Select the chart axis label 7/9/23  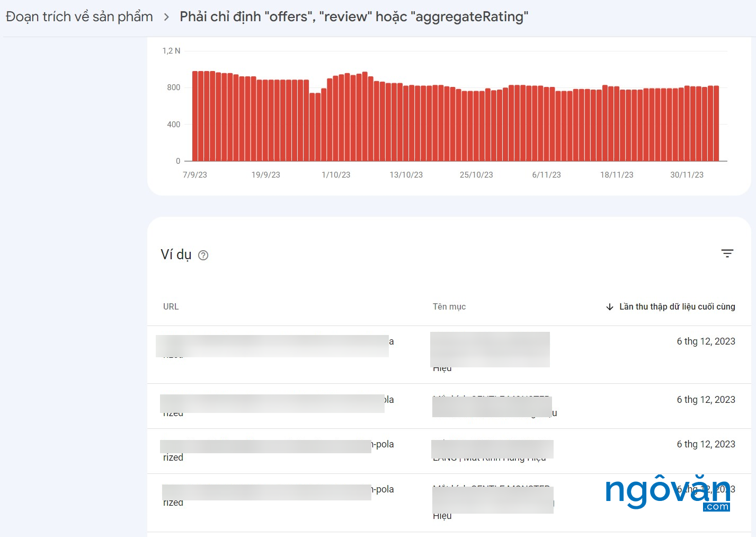(195, 175)
